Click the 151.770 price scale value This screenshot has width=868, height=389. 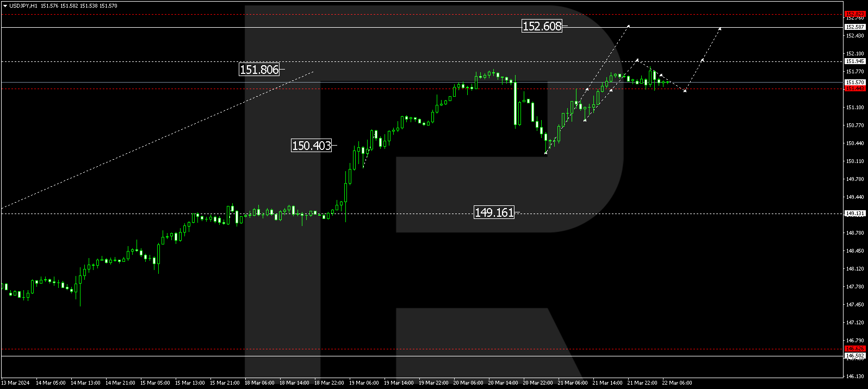(855, 72)
